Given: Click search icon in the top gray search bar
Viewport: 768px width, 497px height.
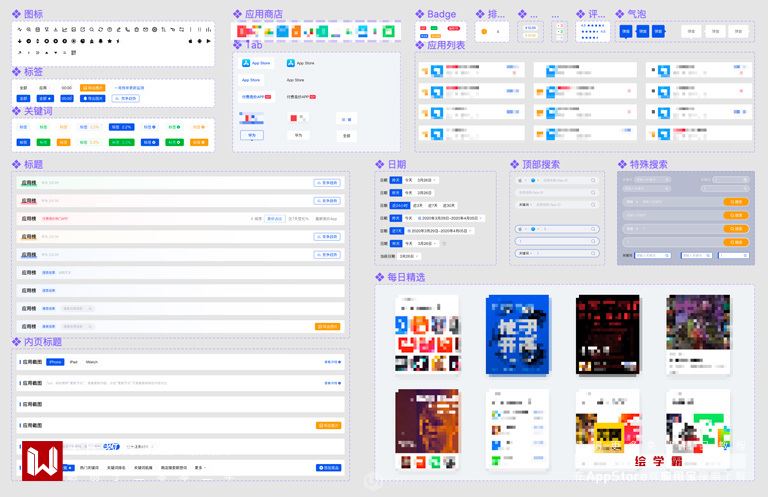Looking at the screenshot, I should click(593, 180).
